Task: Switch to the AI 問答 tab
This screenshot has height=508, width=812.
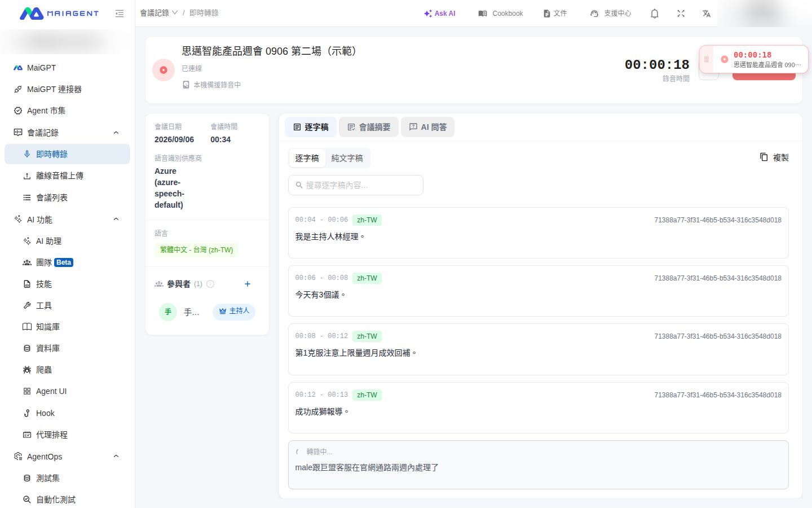Action: click(x=427, y=127)
